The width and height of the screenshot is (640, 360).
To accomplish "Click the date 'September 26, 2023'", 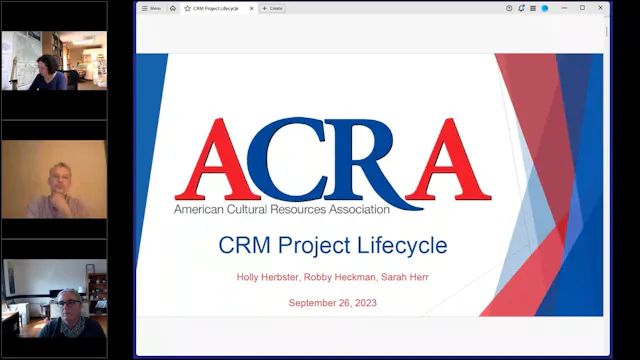I will click(333, 303).
